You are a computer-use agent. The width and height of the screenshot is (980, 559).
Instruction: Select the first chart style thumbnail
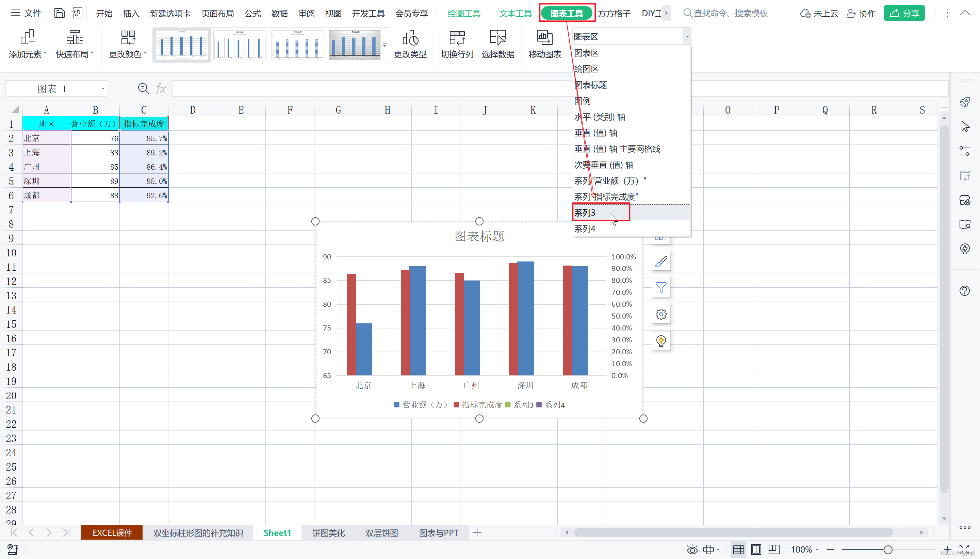click(182, 45)
